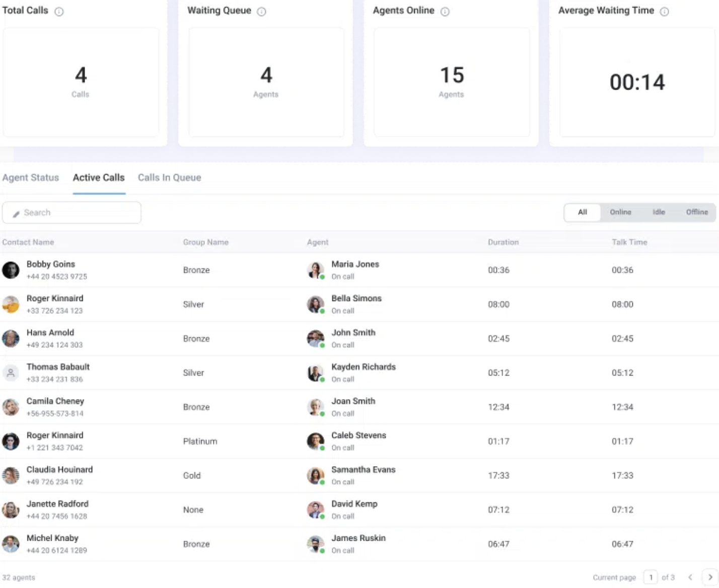The height and width of the screenshot is (588, 719).
Task: Click Bobby Goins contact avatar
Action: tap(11, 270)
